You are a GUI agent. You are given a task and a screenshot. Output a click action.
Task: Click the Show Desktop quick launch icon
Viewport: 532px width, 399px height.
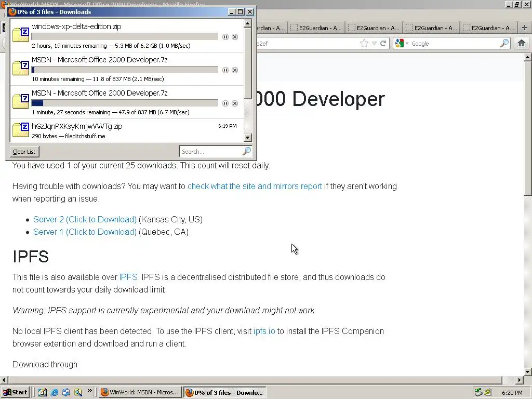pos(43,392)
